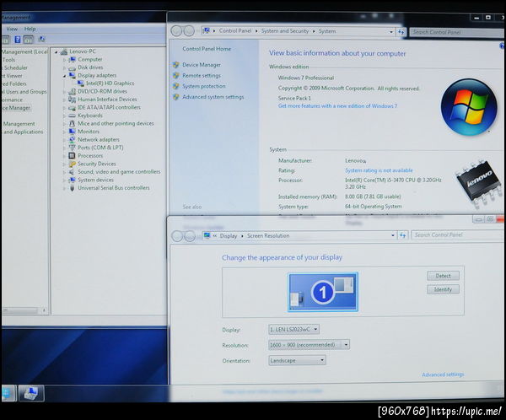Click Back button in System window
506x420 pixels.
pos(176,31)
